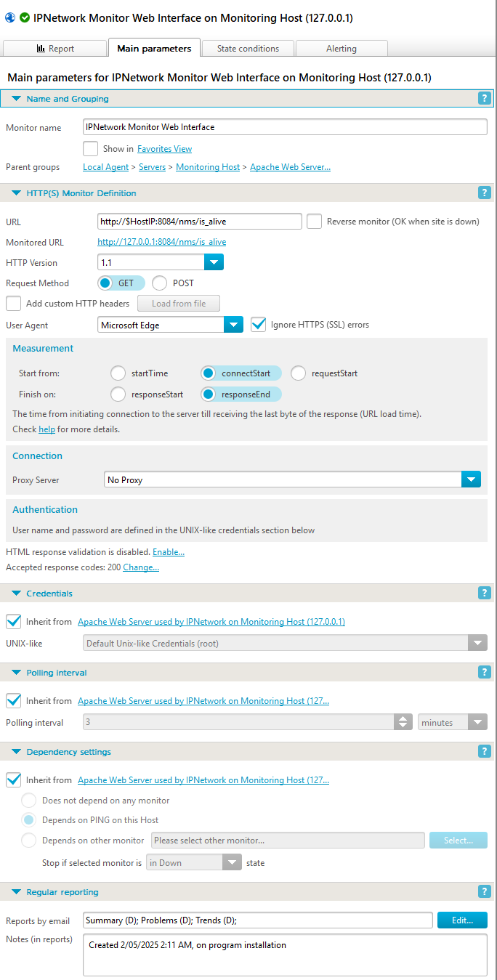
Task: Open the Monitored URL link
Action: tap(162, 242)
